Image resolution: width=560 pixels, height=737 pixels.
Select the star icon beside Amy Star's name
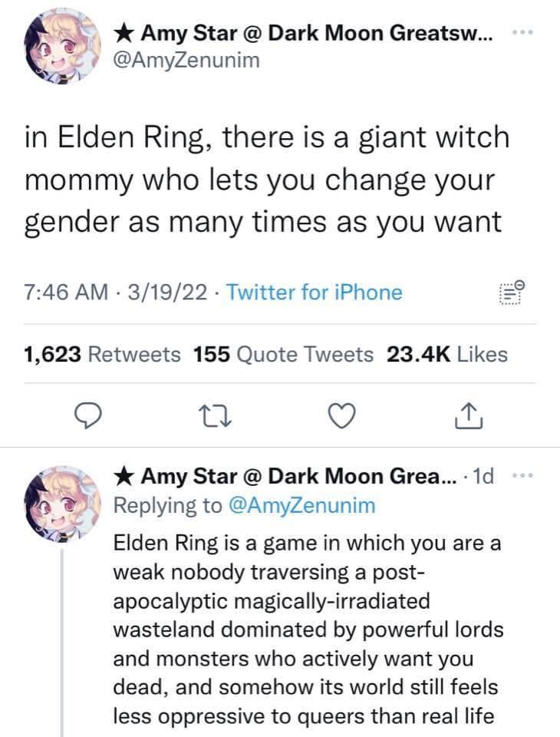click(x=124, y=32)
